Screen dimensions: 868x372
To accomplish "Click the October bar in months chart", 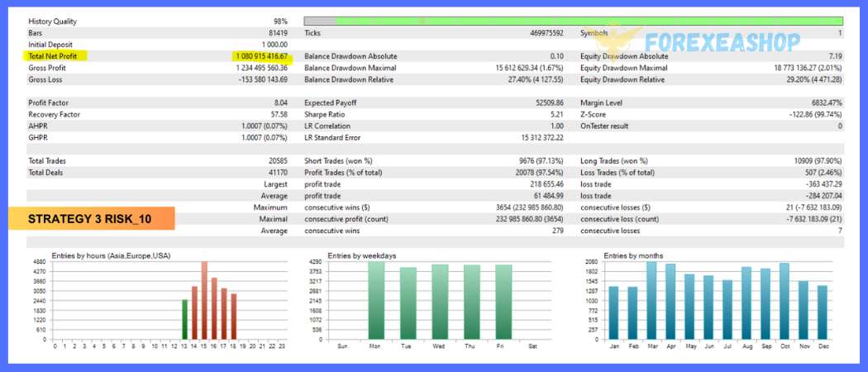I will coord(784,301).
